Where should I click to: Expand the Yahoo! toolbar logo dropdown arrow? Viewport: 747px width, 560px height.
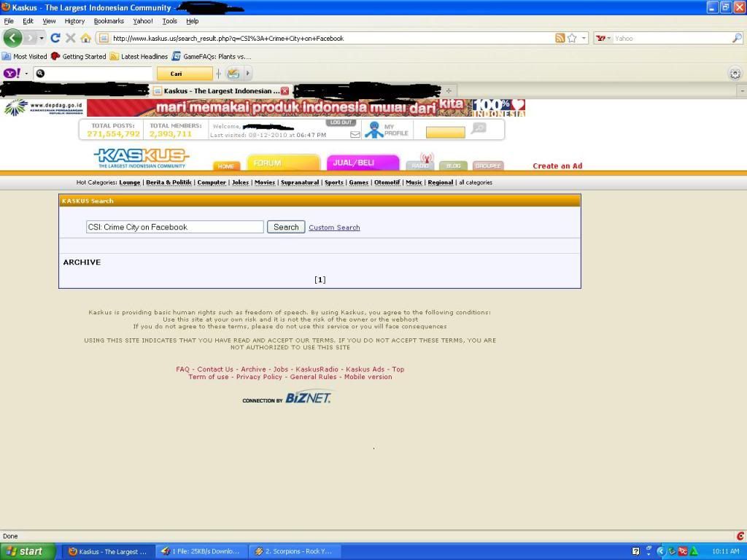[26, 74]
